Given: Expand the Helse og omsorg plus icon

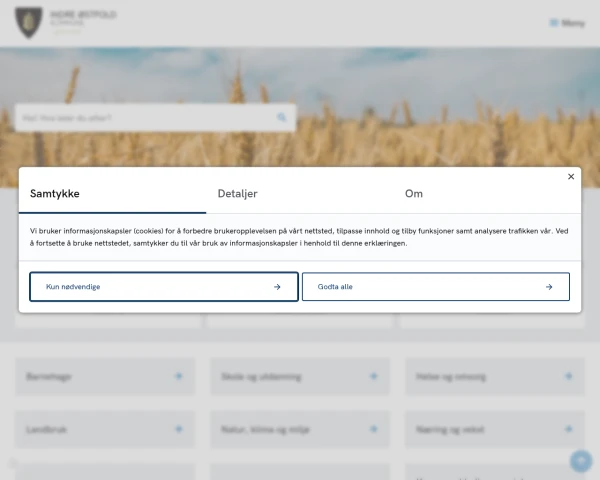Looking at the screenshot, I should tap(568, 377).
